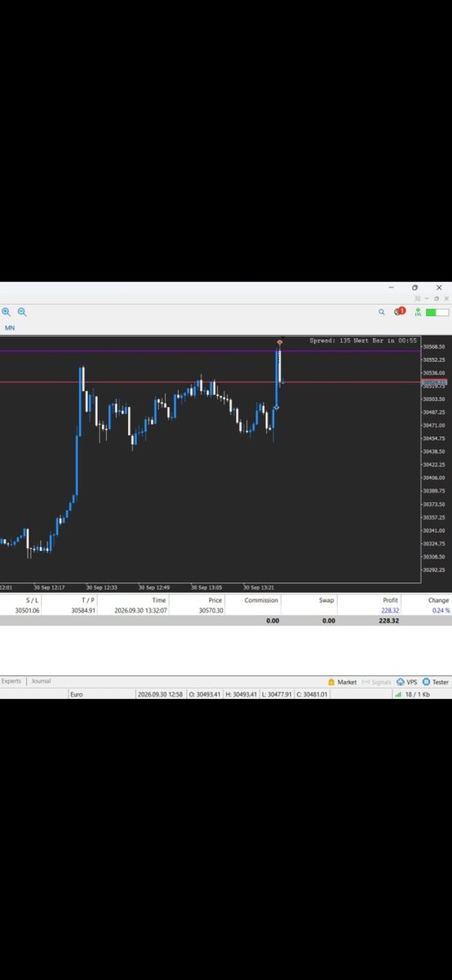This screenshot has height=980, width=452.
Task: Click the Change column header
Action: [439, 600]
